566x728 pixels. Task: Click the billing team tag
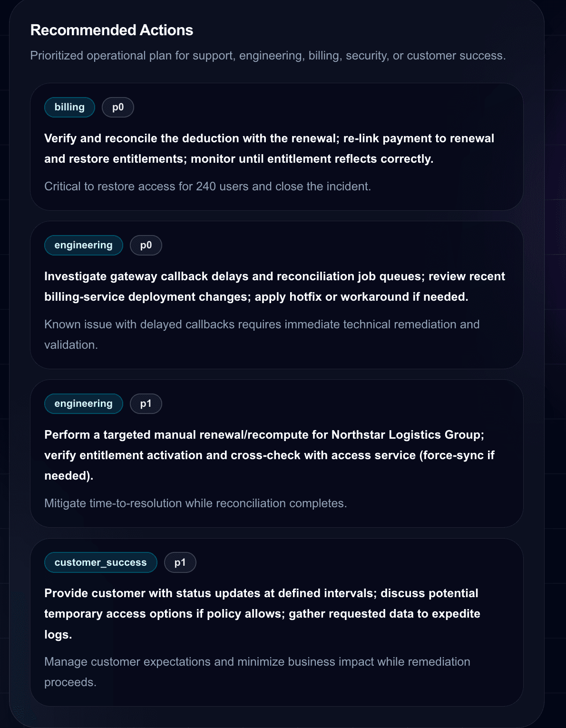69,107
